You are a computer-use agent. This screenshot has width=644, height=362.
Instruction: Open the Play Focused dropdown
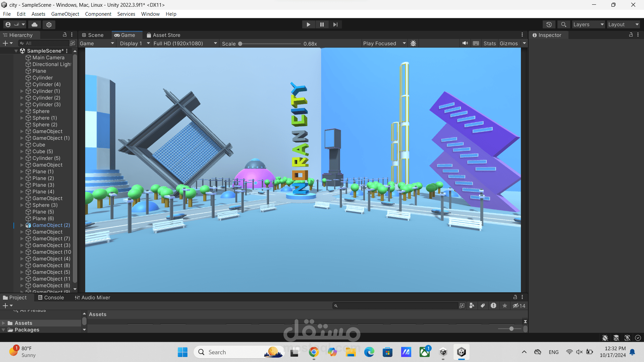point(384,44)
